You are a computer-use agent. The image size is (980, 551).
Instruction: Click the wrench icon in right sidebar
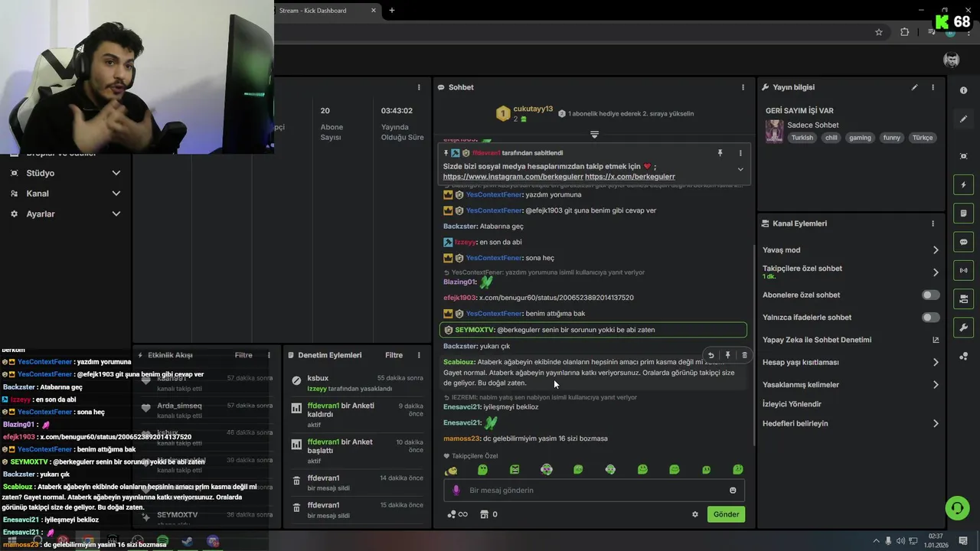click(963, 328)
